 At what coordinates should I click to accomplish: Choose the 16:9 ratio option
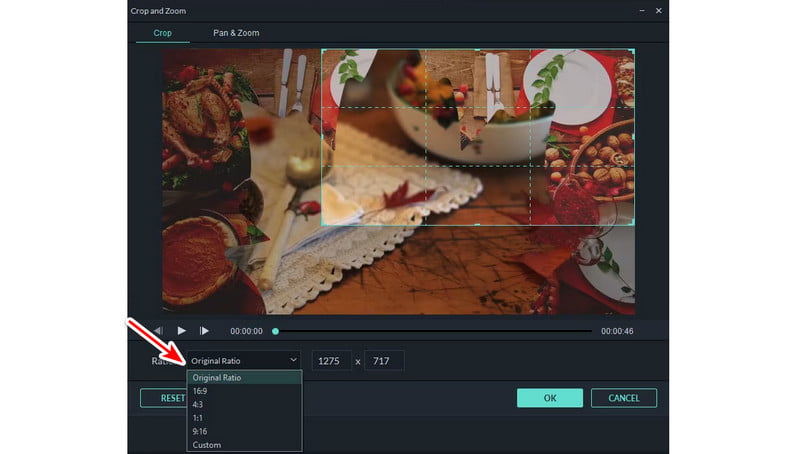[x=244, y=391]
